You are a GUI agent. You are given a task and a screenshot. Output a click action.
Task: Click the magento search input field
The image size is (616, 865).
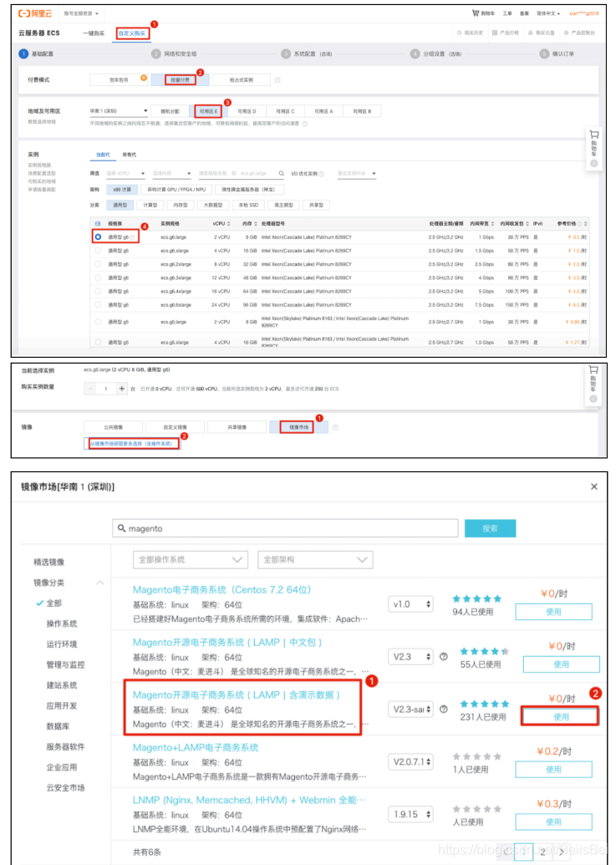285,528
